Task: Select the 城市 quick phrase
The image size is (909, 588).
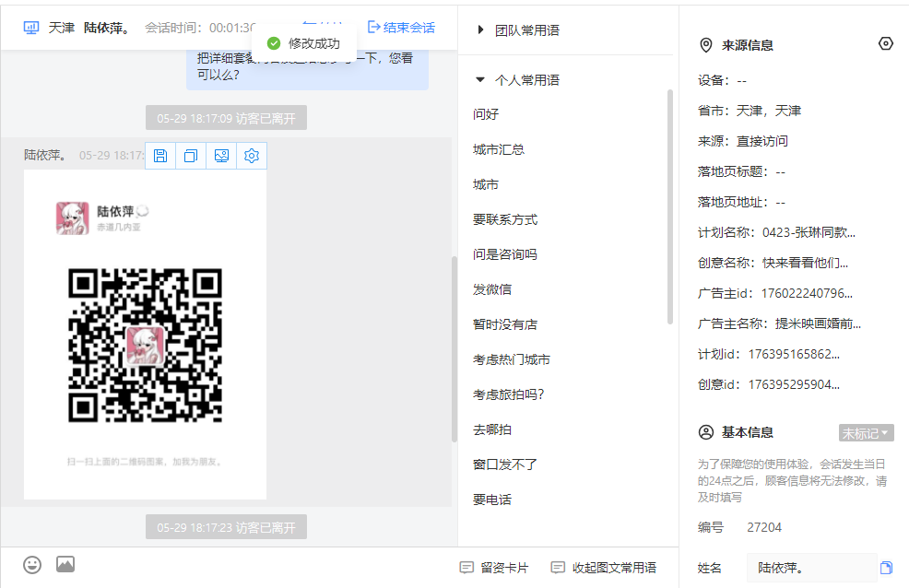Action: click(486, 184)
